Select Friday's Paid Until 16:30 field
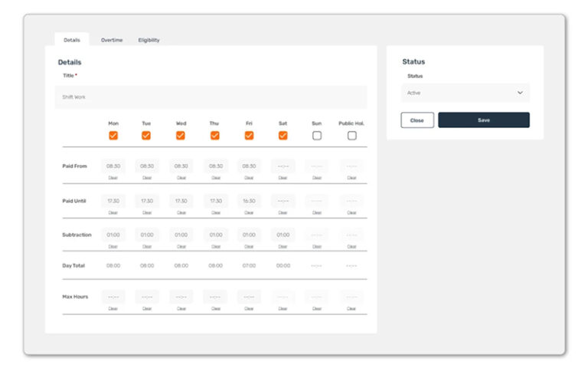Screen dimensions: 588x368 click(249, 201)
